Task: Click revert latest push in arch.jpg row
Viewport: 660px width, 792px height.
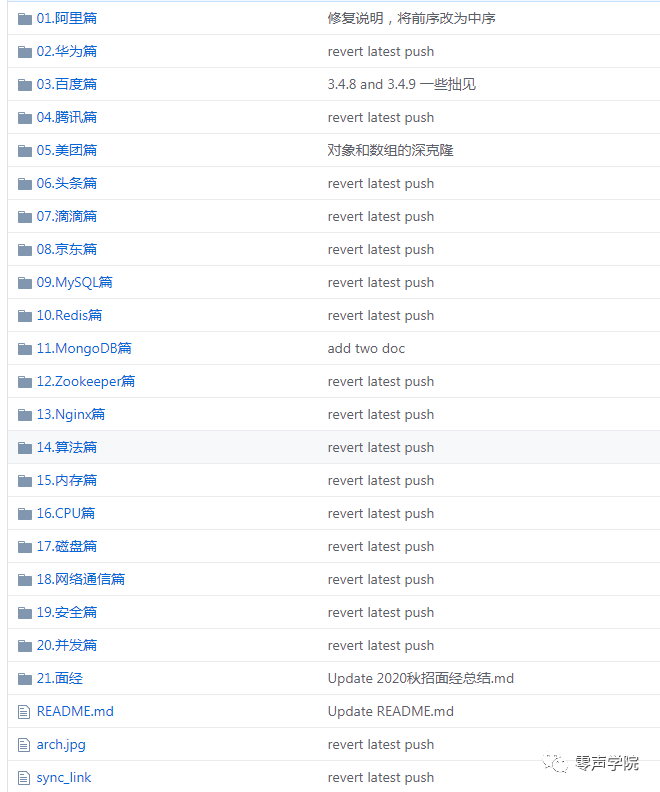Action: tap(381, 745)
